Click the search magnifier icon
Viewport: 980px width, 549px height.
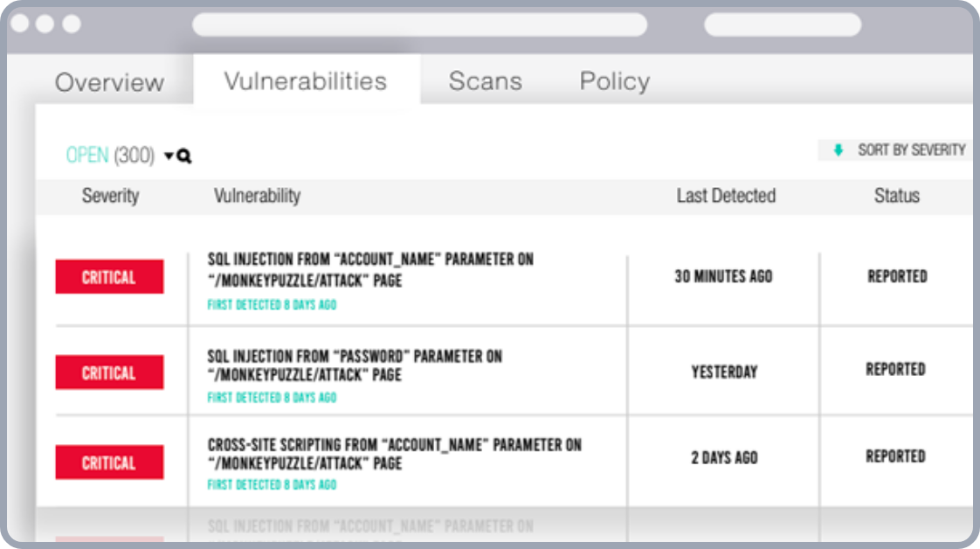[184, 156]
